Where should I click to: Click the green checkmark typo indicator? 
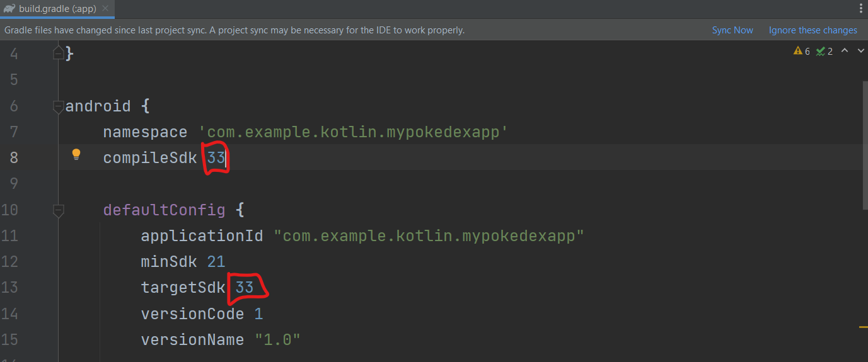pyautogui.click(x=825, y=52)
